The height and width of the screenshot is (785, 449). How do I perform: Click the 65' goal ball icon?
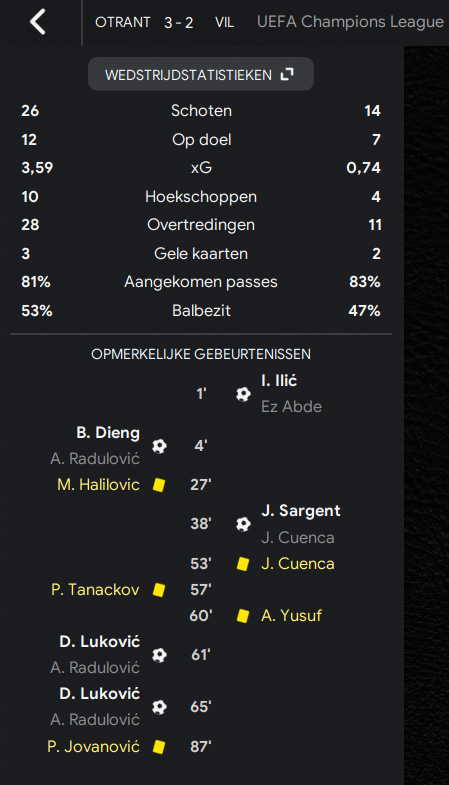[159, 707]
